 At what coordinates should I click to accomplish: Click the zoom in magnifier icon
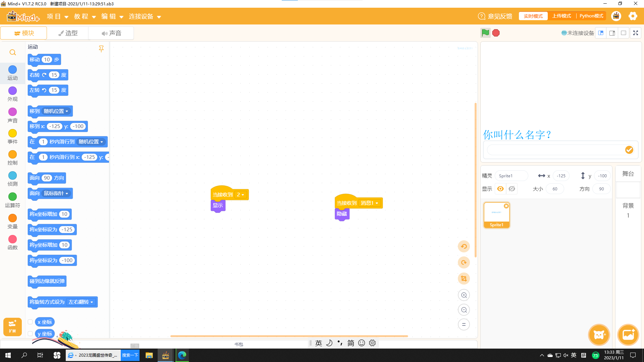[x=464, y=295]
